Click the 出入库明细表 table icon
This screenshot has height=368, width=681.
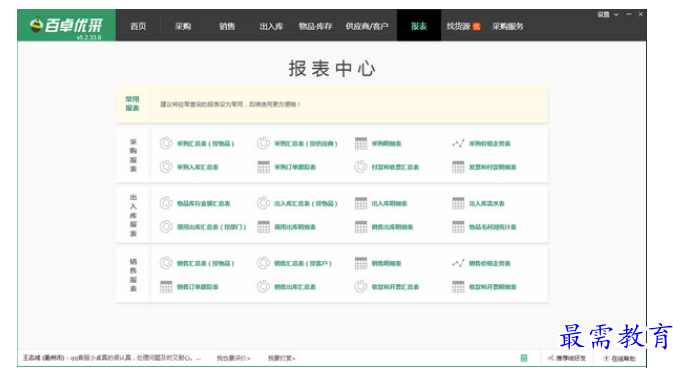361,203
